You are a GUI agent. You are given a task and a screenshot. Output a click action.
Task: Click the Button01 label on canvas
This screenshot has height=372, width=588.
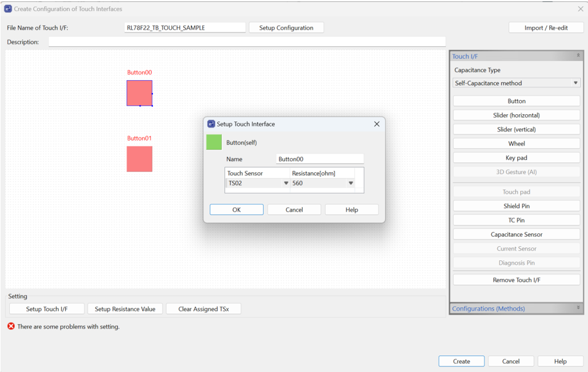coord(139,138)
